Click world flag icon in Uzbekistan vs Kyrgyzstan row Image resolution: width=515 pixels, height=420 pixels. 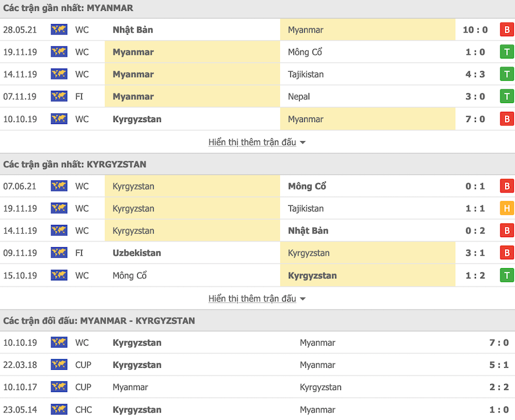(x=59, y=253)
